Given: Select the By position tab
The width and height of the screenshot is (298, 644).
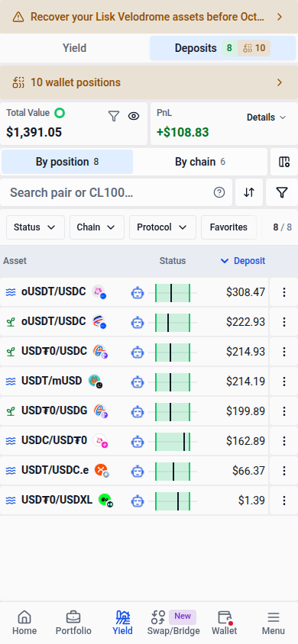Looking at the screenshot, I should (x=67, y=162).
